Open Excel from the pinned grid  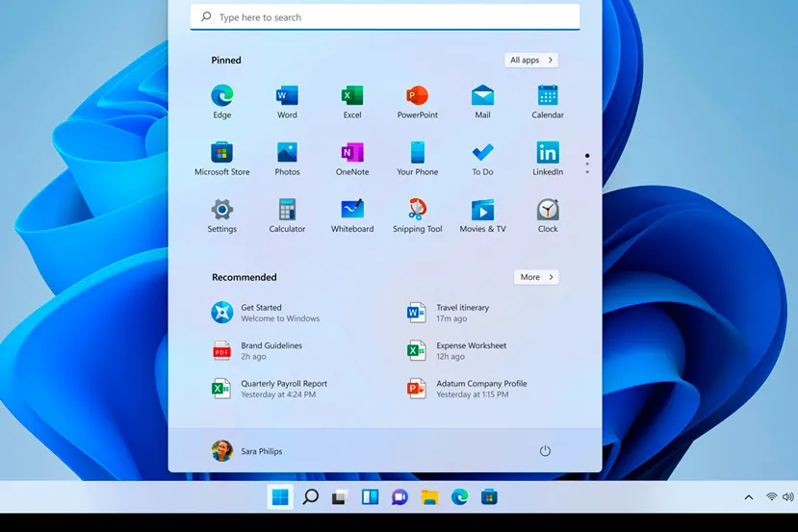click(x=352, y=102)
